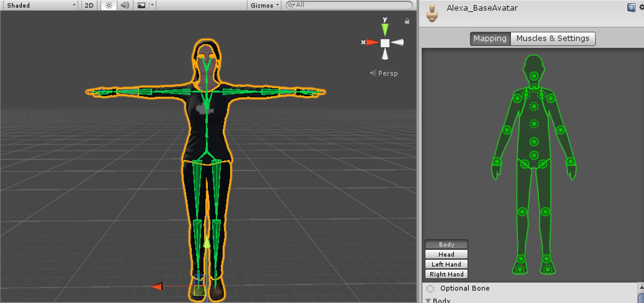Select the Right Hand mapping button
644x303 pixels.
coord(446,274)
